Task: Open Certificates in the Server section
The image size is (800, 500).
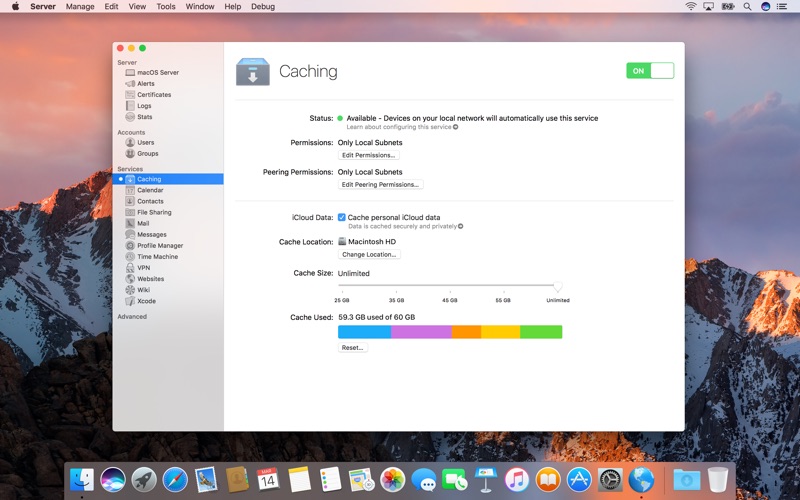Action: point(153,95)
